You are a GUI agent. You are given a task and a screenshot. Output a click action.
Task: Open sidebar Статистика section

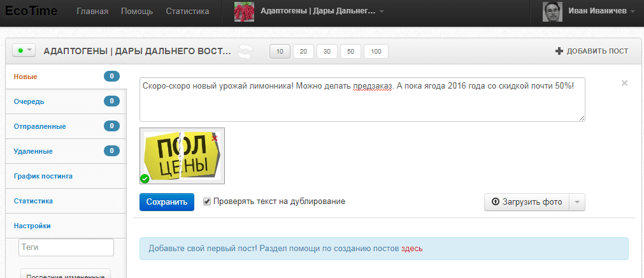[66, 201]
